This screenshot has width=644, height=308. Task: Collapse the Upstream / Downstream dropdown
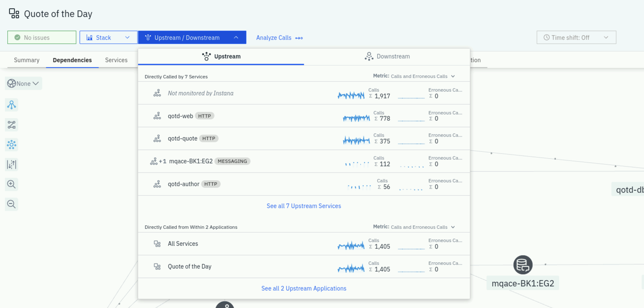192,37
